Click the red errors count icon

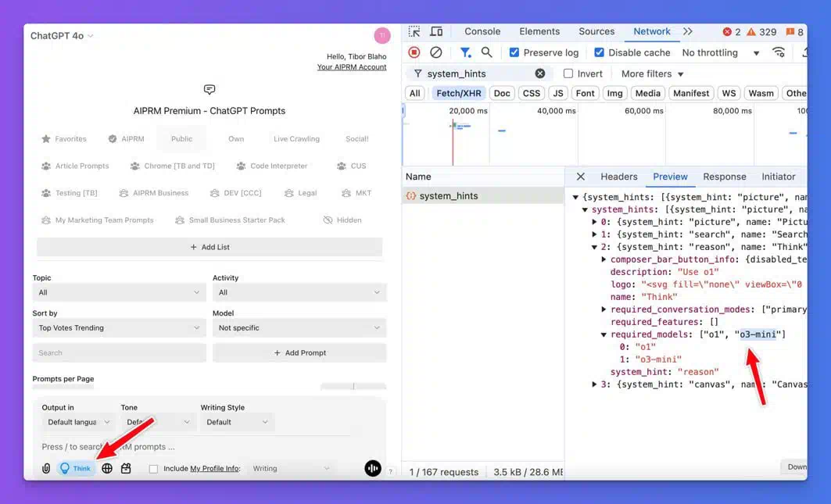coord(727,32)
